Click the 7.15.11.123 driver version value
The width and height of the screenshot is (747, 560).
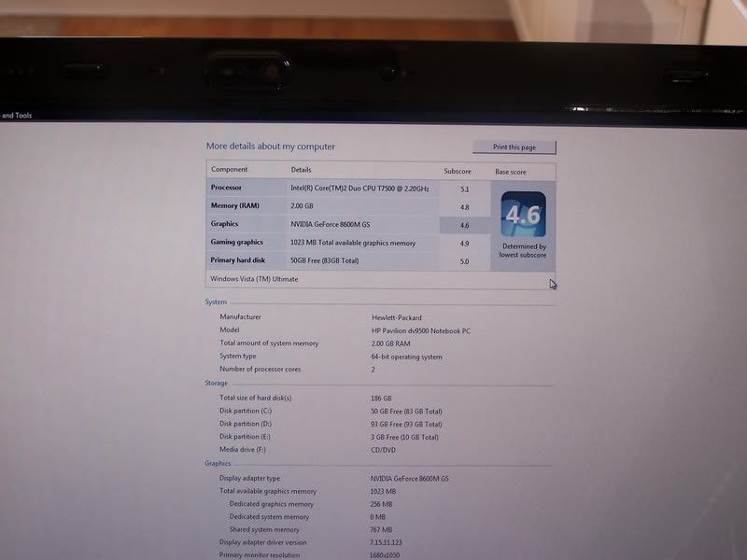[386, 542]
